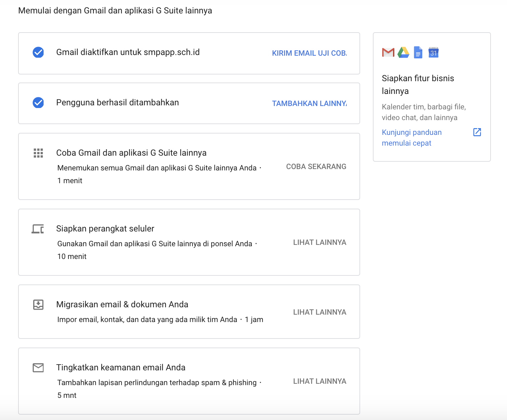Open the Google Calendar icon

point(433,52)
